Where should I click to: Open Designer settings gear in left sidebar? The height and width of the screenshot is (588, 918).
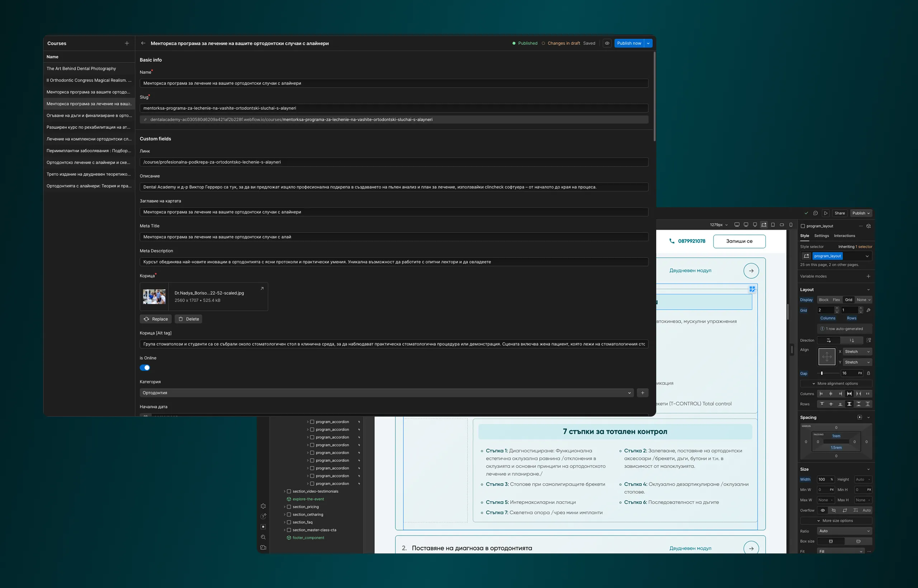point(263,506)
